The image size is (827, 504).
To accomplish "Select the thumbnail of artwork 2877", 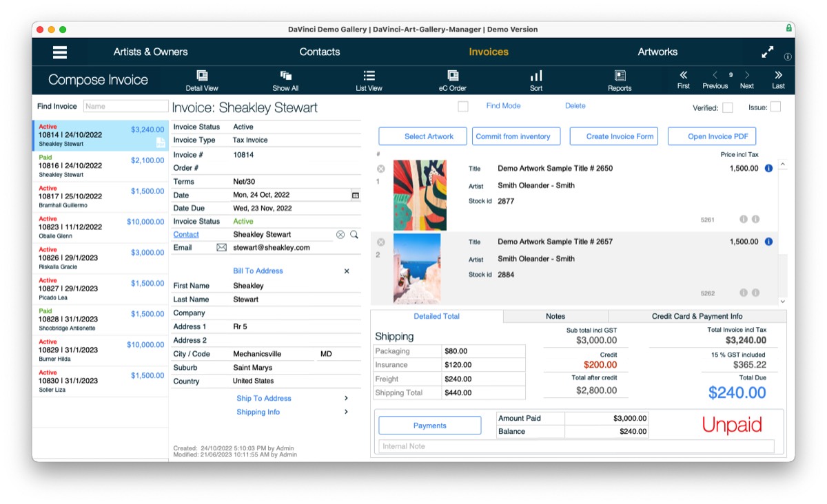I will (420, 195).
